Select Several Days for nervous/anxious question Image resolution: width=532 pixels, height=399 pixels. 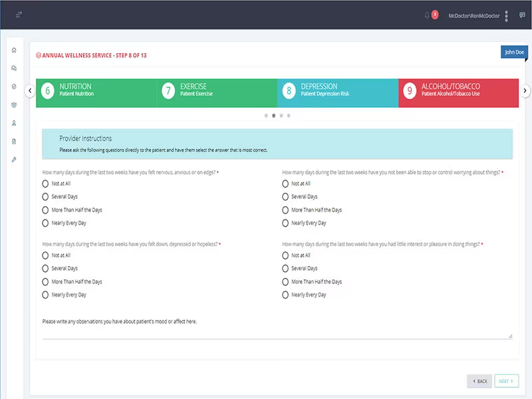pyautogui.click(x=45, y=197)
